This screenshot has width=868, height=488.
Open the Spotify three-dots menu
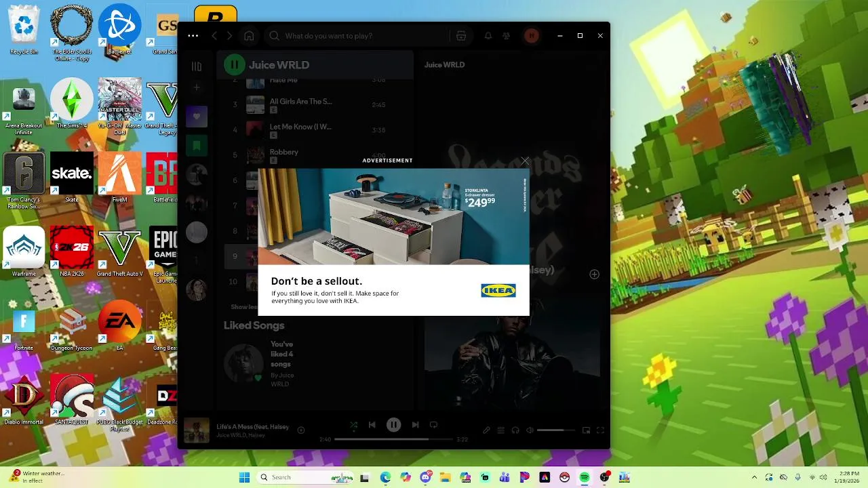click(x=193, y=36)
